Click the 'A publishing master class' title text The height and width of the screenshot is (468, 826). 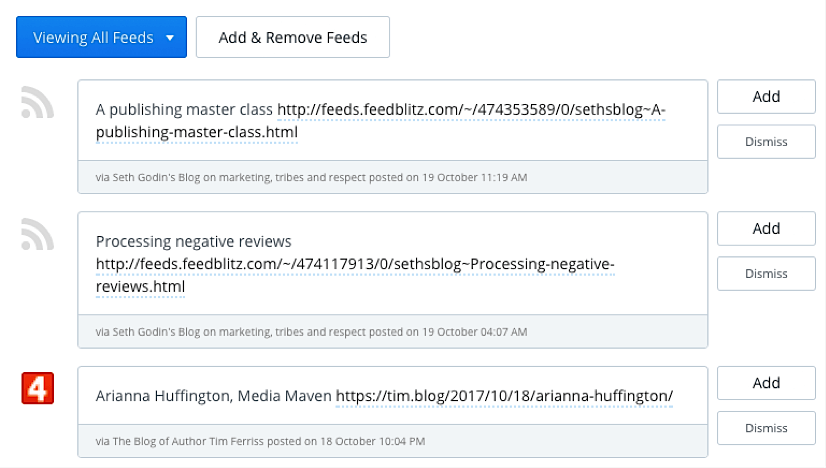coord(184,110)
